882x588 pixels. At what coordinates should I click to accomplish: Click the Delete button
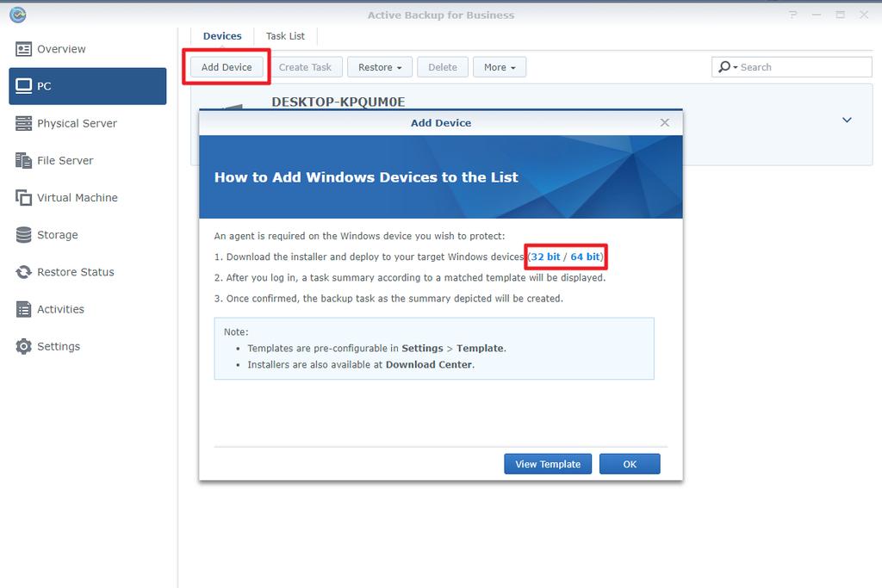click(x=442, y=67)
